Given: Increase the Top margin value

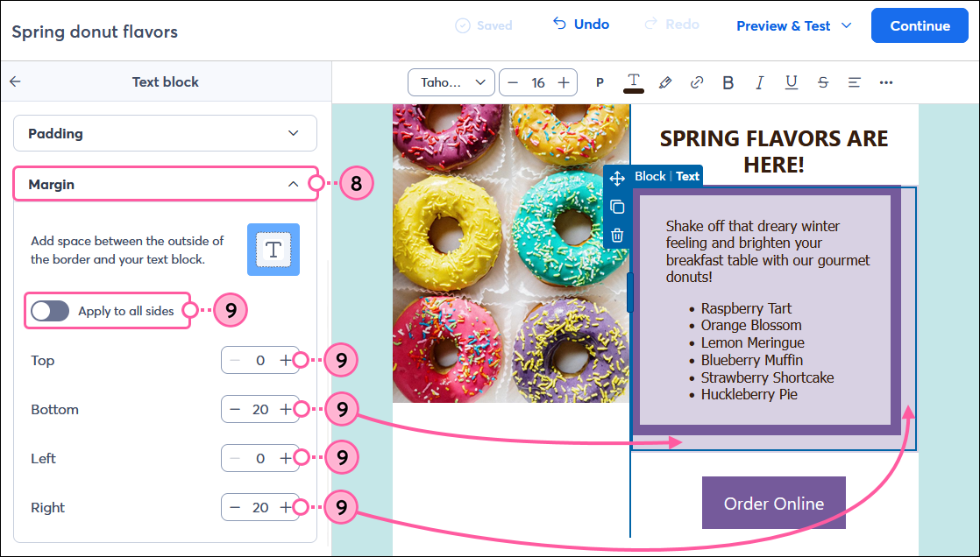Looking at the screenshot, I should coord(285,360).
